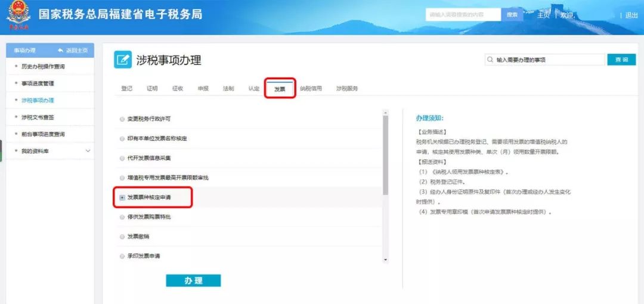Select the 发票票种核定申请 radio button
The image size is (644, 304).
pyautogui.click(x=122, y=197)
